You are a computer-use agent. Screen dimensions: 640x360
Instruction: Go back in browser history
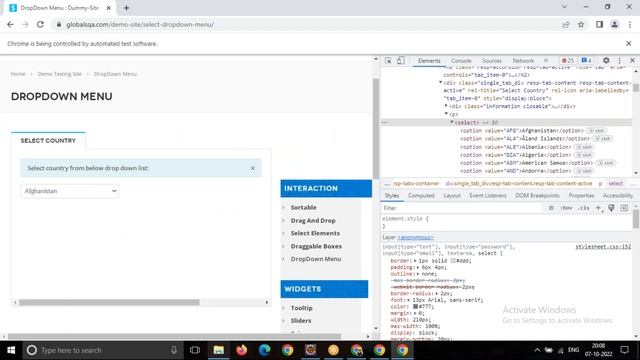click(x=10, y=24)
